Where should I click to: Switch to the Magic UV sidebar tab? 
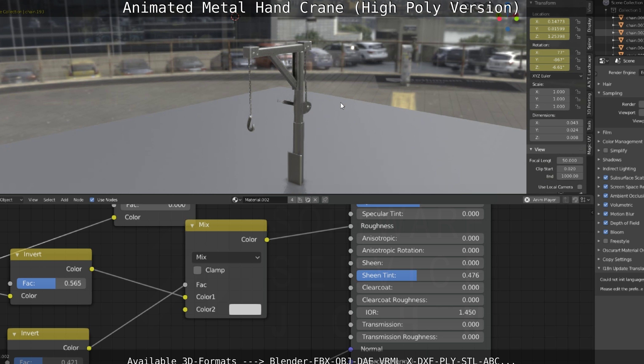pos(589,145)
